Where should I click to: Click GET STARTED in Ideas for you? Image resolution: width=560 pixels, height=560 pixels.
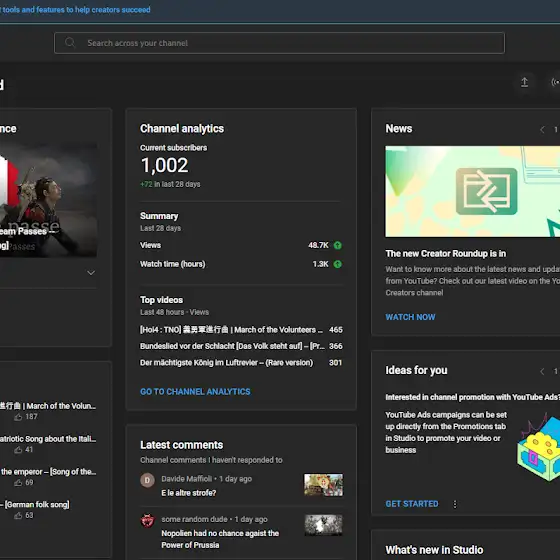[412, 504]
